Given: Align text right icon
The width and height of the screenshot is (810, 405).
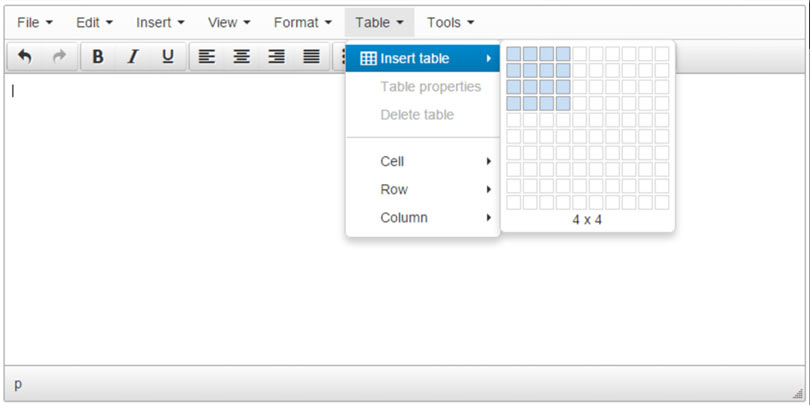Looking at the screenshot, I should 276,56.
